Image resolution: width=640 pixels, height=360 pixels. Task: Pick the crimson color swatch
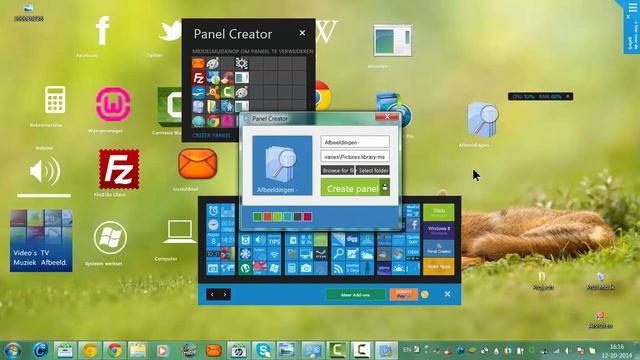pos(307,217)
